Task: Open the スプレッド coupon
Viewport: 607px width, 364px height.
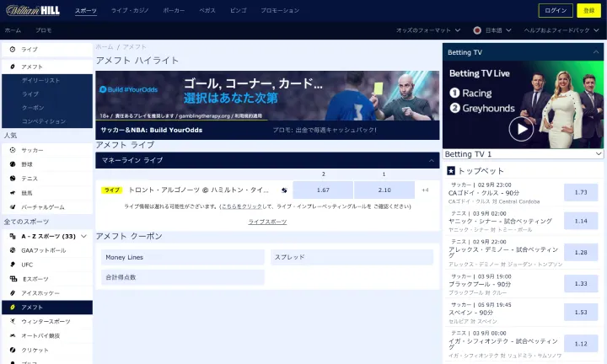Action: click(352, 257)
